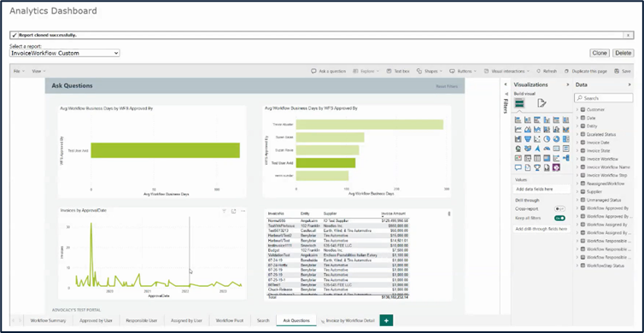Viewport: 644px width, 333px height.
Task: Open Focus mode on Invoices by ApprovalDate chart
Action: click(233, 211)
